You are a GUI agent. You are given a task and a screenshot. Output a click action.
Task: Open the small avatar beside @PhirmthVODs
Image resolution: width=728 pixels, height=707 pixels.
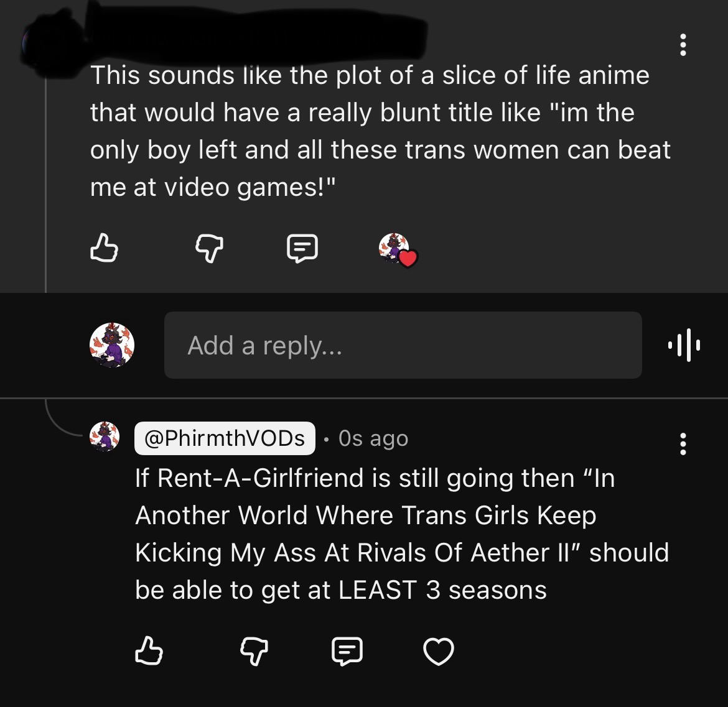click(x=105, y=436)
